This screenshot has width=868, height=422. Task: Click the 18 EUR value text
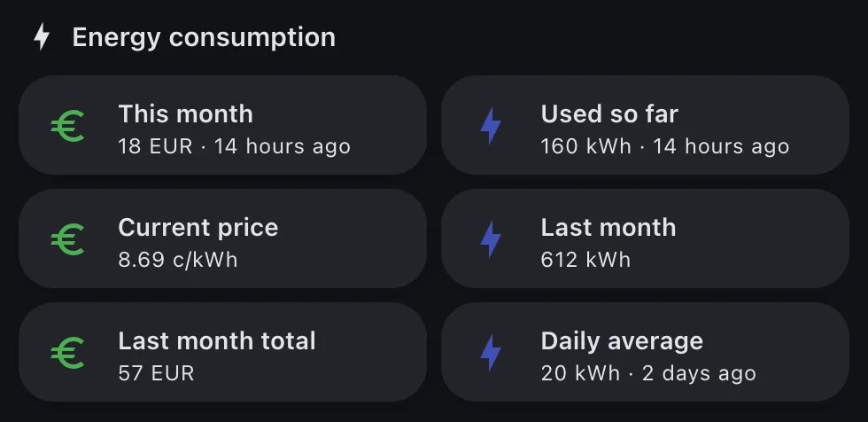coord(156,147)
